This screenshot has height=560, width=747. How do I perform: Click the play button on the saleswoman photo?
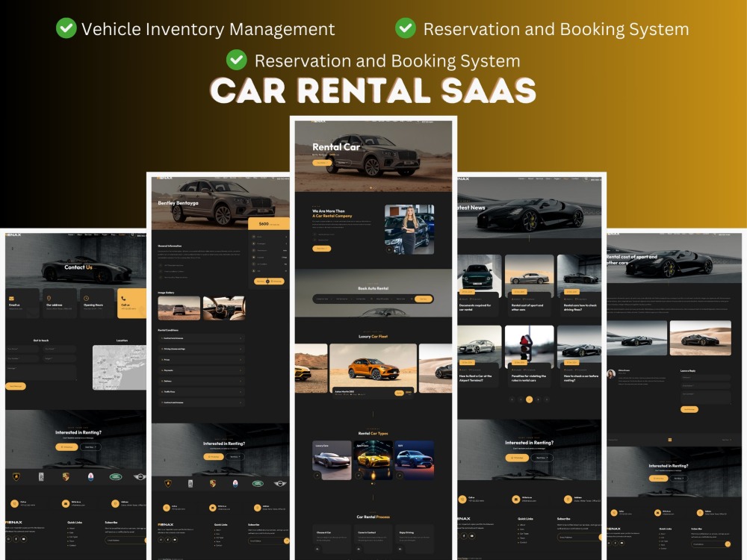coord(389,249)
